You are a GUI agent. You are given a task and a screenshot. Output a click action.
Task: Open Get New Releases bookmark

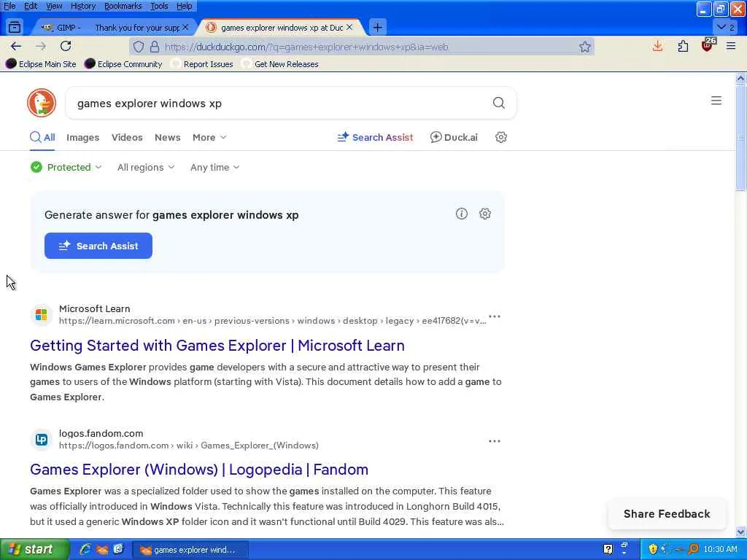(280, 64)
